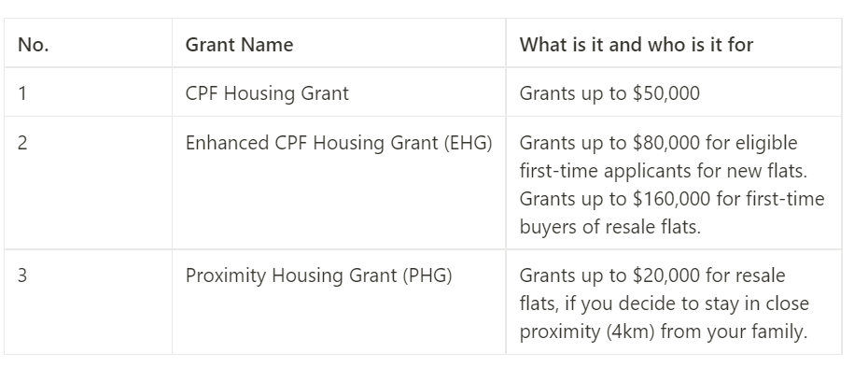Click the "Grants up to $50,000" text
868x367 pixels.
pyautogui.click(x=609, y=93)
